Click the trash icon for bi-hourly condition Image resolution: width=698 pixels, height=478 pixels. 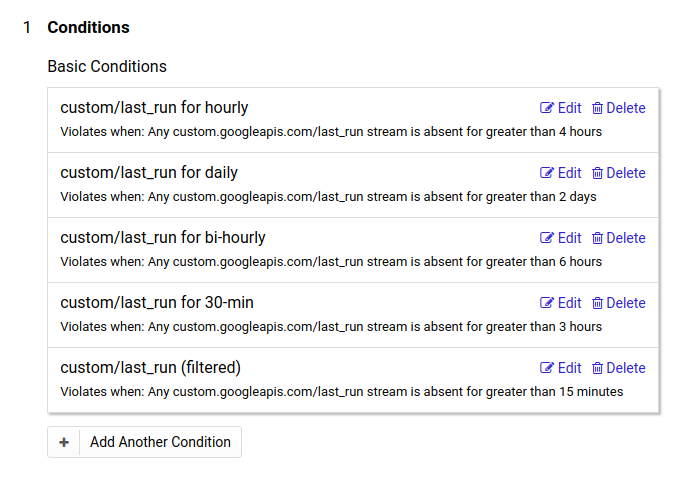point(597,238)
